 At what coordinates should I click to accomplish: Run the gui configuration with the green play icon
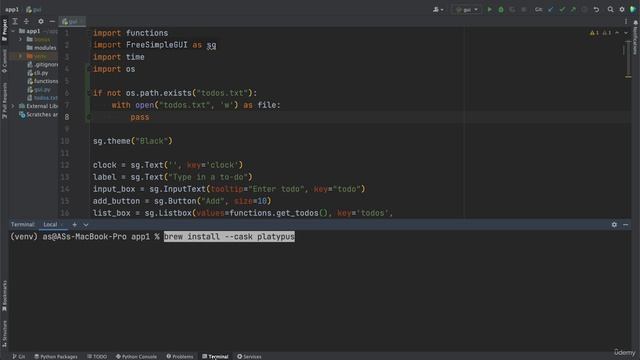click(x=489, y=9)
